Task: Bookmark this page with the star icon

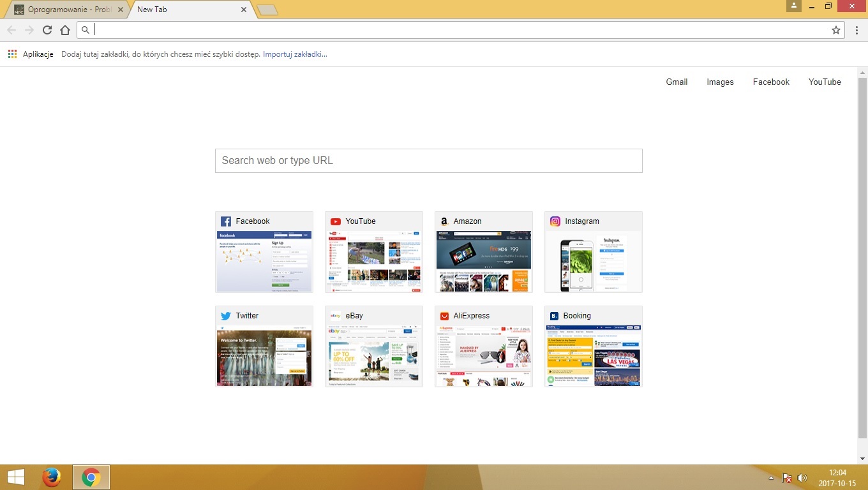Action: tap(836, 30)
